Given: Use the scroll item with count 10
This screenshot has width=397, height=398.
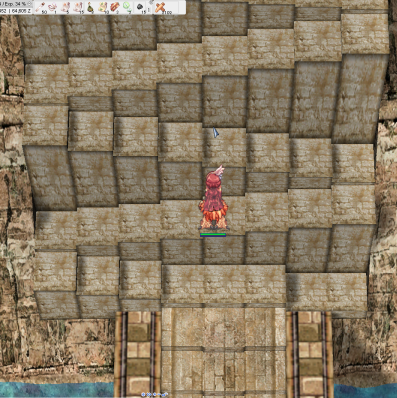Looking at the screenshot, I should click(x=103, y=7).
